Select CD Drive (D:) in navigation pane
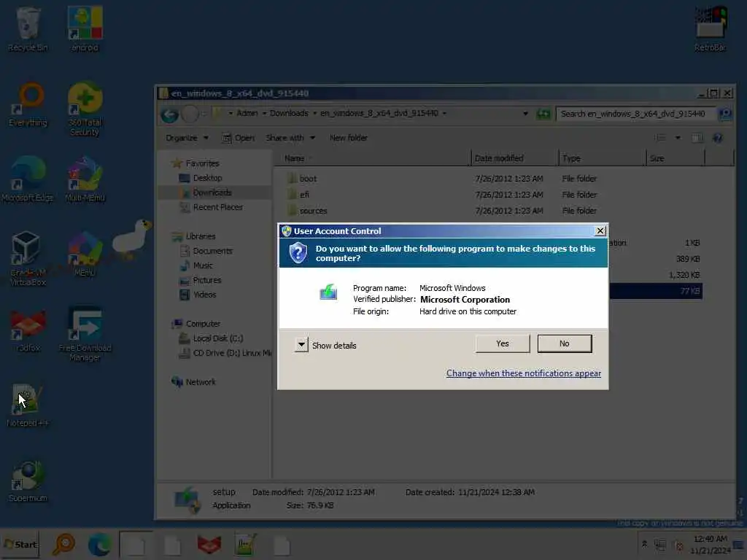Image resolution: width=747 pixels, height=560 pixels. click(x=232, y=353)
